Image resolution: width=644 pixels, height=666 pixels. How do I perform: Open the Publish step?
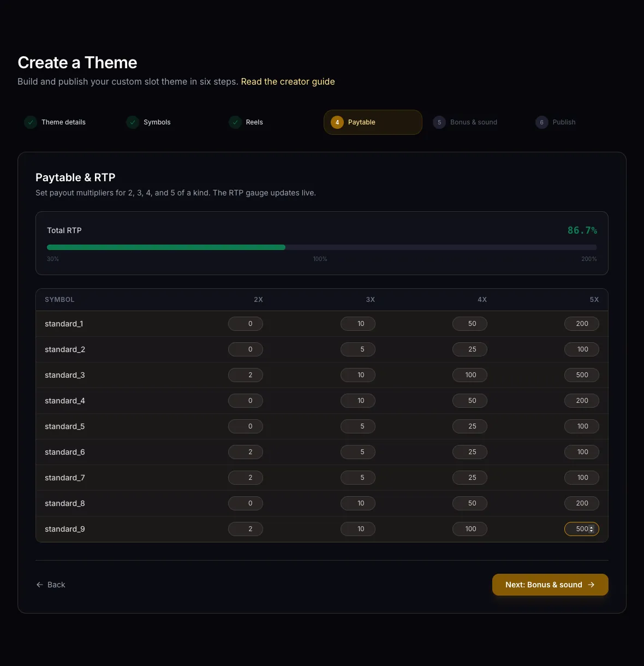coord(564,122)
